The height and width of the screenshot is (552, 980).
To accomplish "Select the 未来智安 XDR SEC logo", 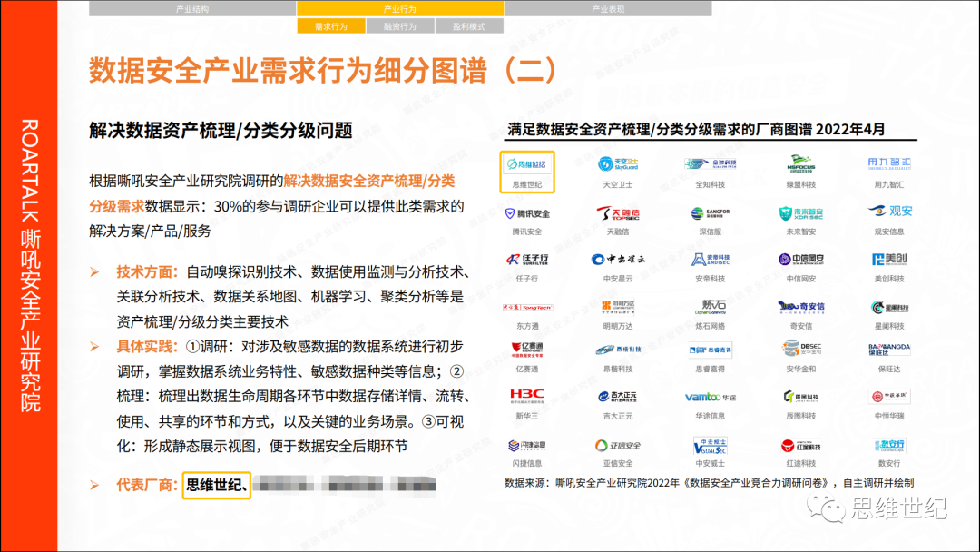I will coord(800,213).
